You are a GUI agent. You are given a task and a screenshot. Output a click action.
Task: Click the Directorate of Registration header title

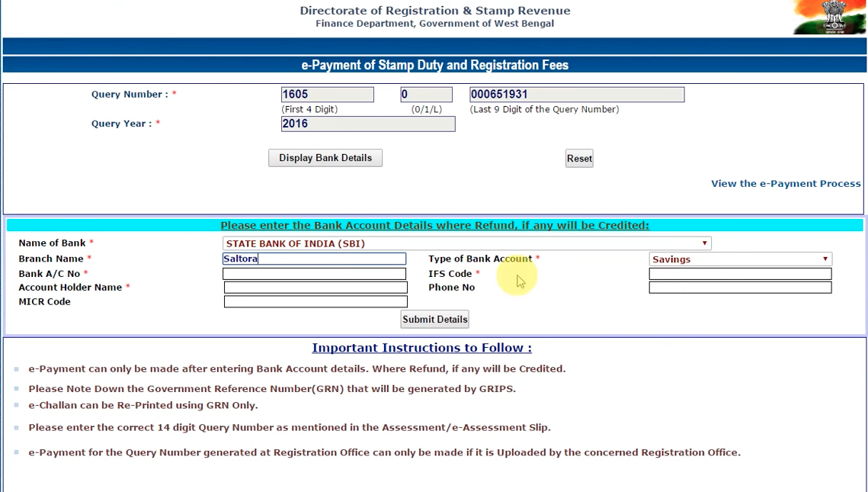point(434,11)
